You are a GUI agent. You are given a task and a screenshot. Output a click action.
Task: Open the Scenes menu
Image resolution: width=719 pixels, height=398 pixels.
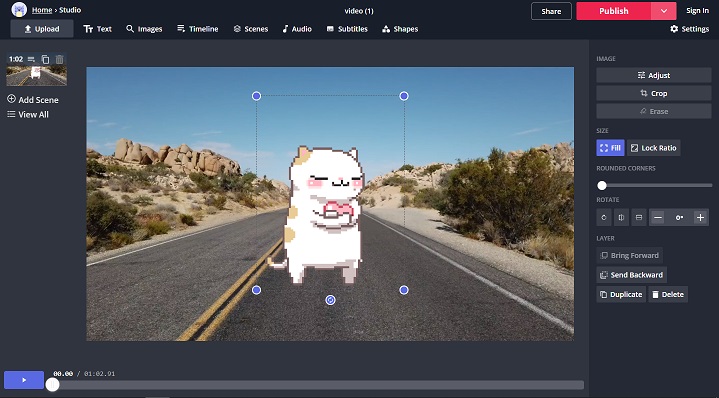tap(251, 29)
